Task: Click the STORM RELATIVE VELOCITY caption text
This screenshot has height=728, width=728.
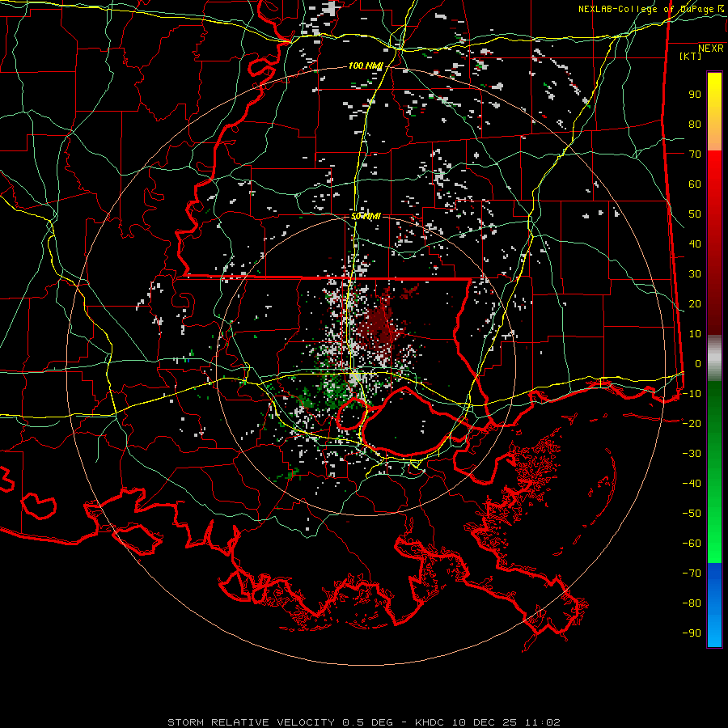Action: point(251,722)
